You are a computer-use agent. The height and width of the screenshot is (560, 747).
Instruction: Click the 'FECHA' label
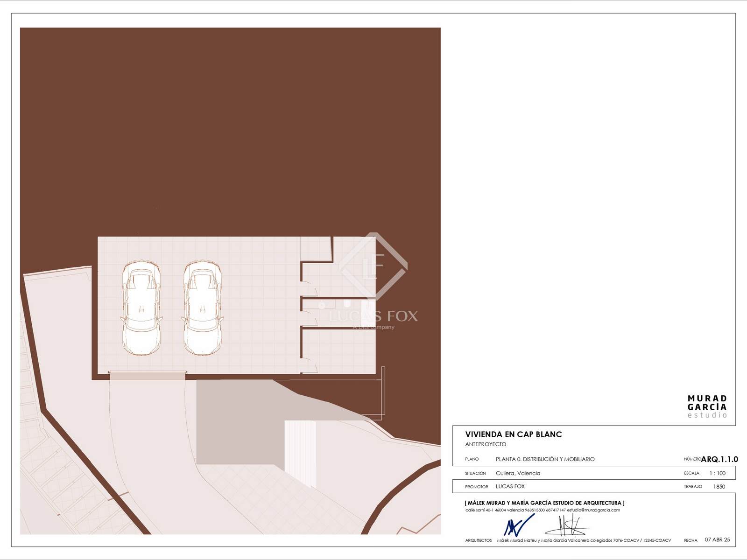[691, 540]
